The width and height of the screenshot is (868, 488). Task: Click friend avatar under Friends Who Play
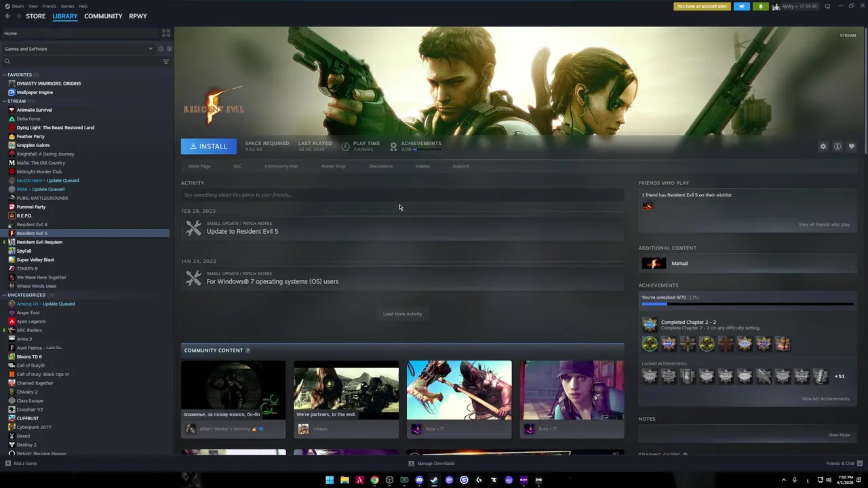[648, 205]
